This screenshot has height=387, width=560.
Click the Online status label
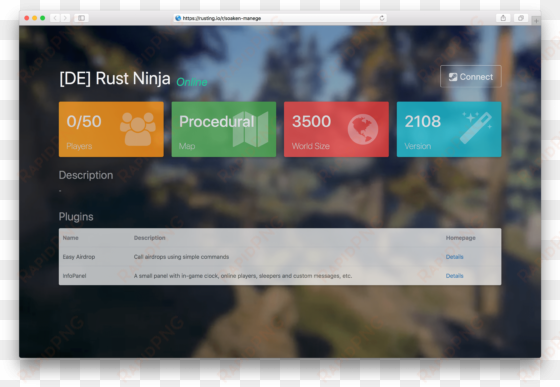tap(192, 82)
